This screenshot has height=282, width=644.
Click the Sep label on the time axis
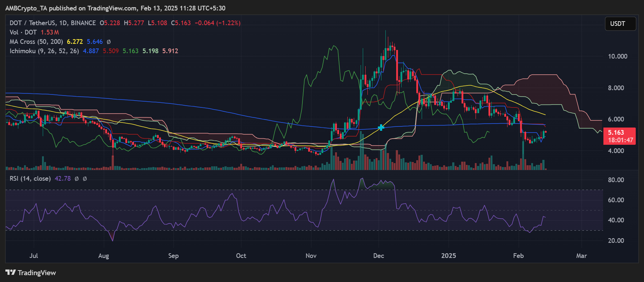click(173, 256)
